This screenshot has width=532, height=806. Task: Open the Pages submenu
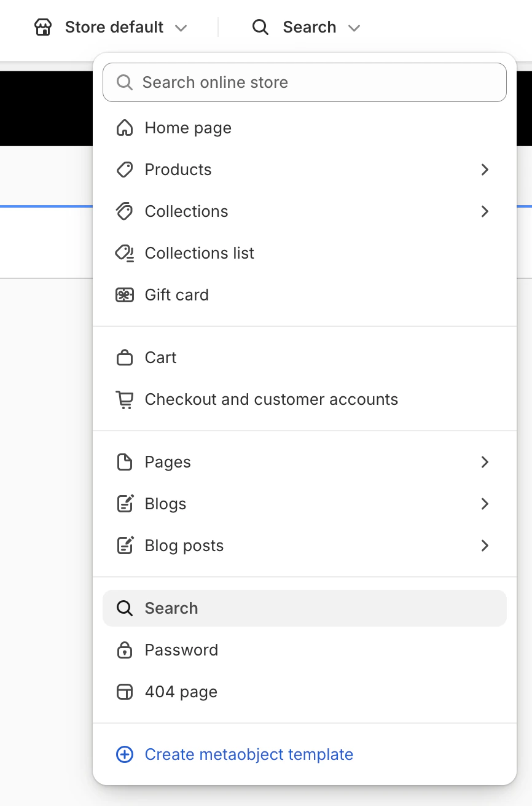(485, 461)
